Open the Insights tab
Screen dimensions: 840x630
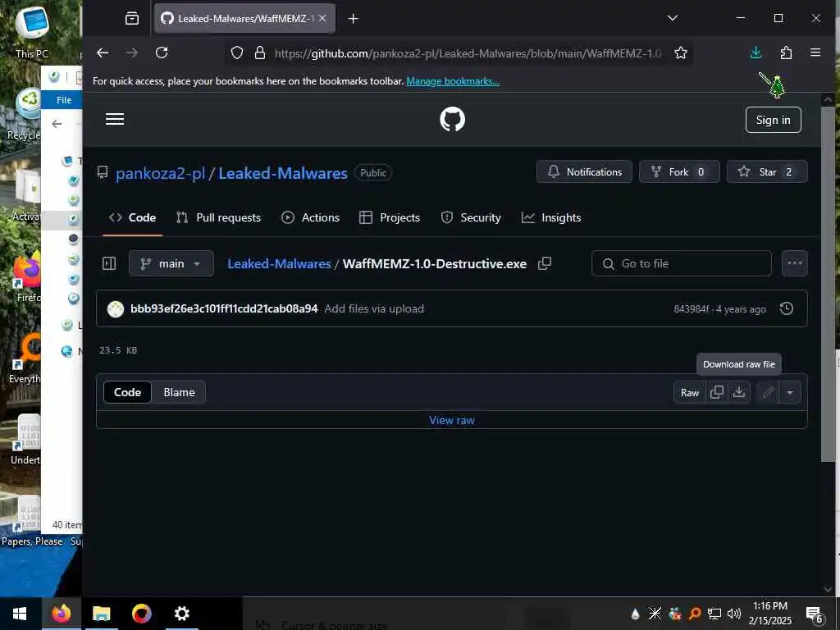[x=551, y=217]
